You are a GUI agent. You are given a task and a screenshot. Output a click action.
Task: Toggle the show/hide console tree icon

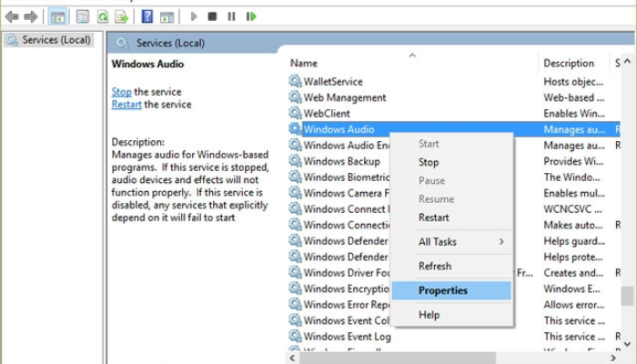click(57, 16)
